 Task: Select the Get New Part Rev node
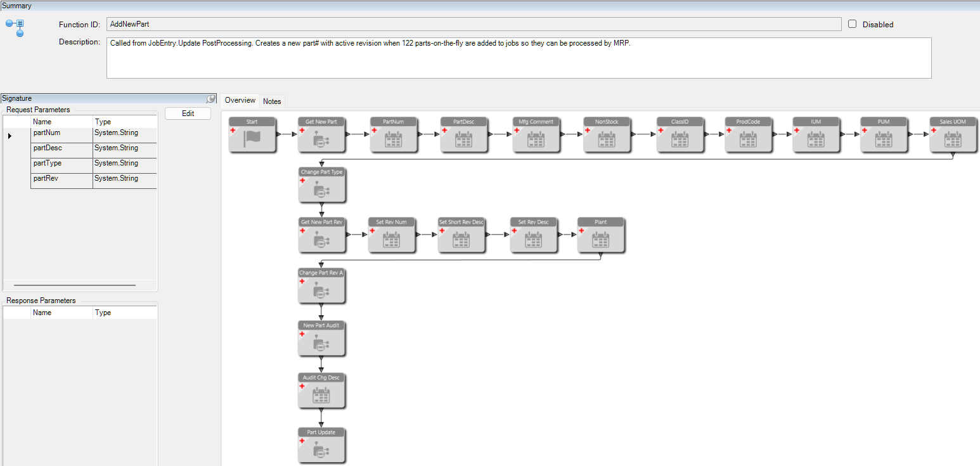point(322,235)
